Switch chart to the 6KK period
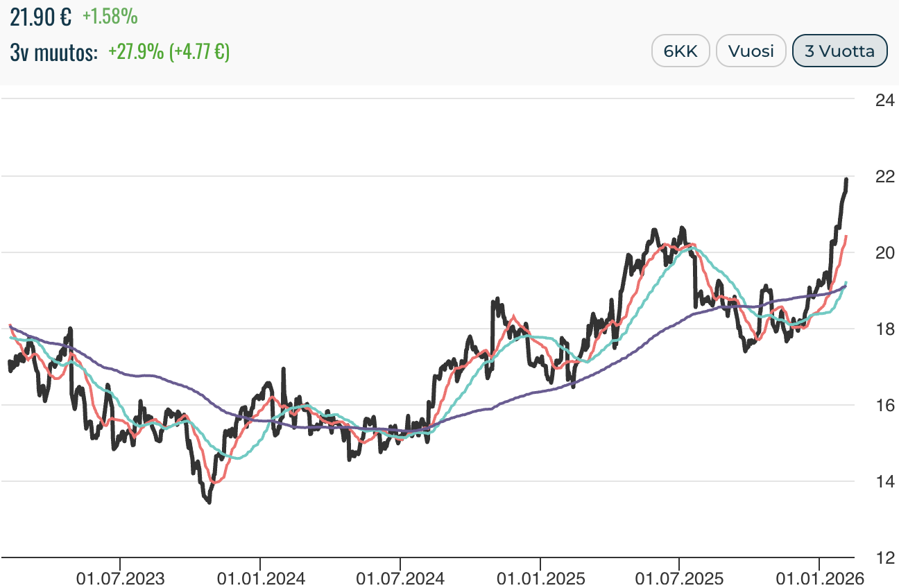 coord(680,51)
